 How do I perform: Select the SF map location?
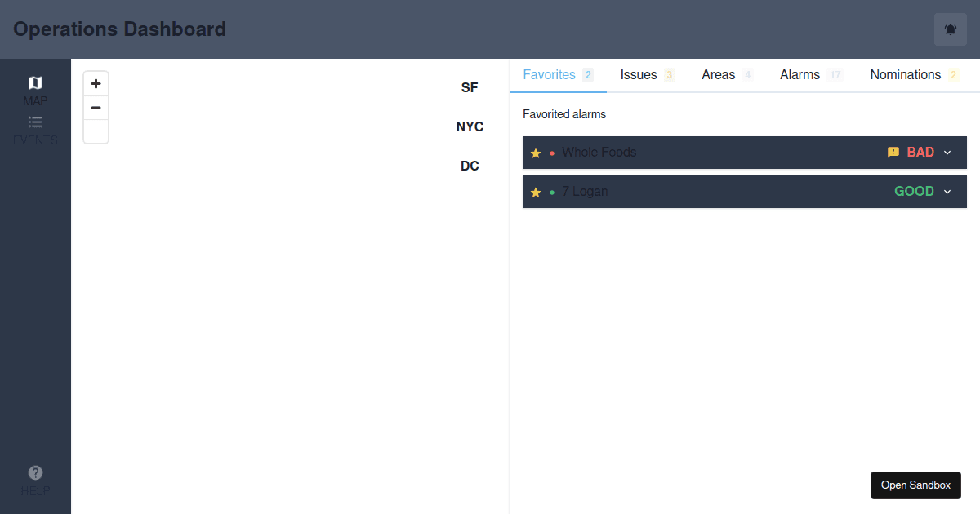[x=470, y=87]
